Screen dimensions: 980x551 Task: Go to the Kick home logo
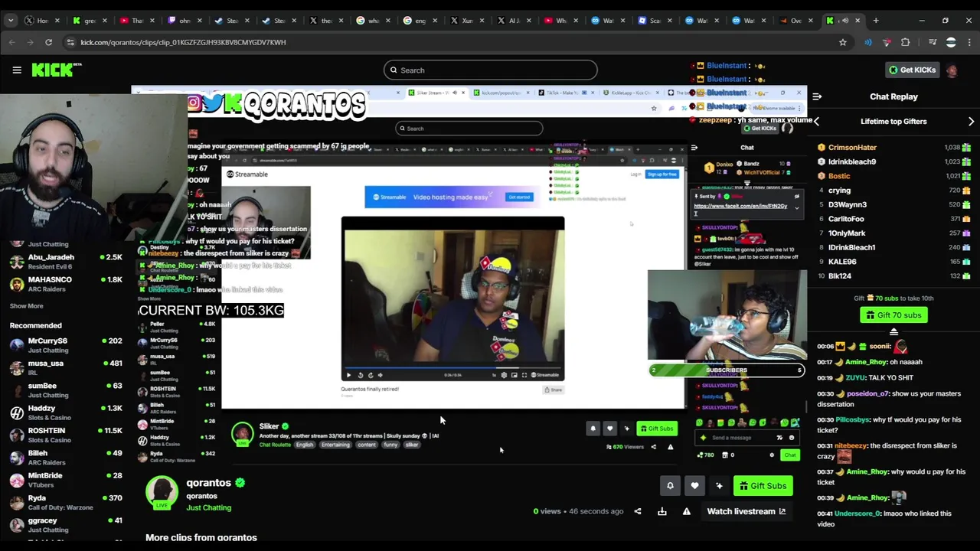click(x=57, y=70)
